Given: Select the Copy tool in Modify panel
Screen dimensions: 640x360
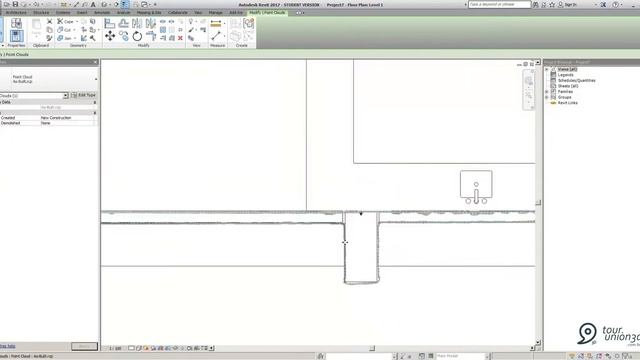Looking at the screenshot, I should click(124, 36).
